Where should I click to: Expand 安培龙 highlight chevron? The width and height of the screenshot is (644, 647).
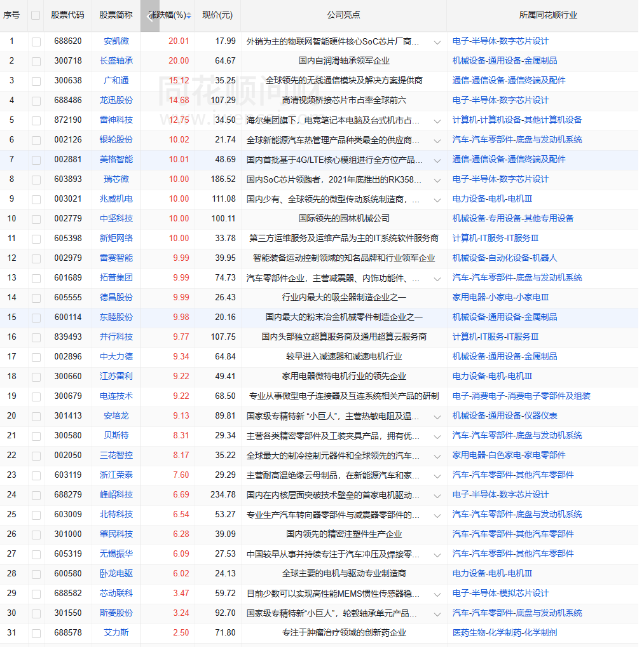[437, 417]
